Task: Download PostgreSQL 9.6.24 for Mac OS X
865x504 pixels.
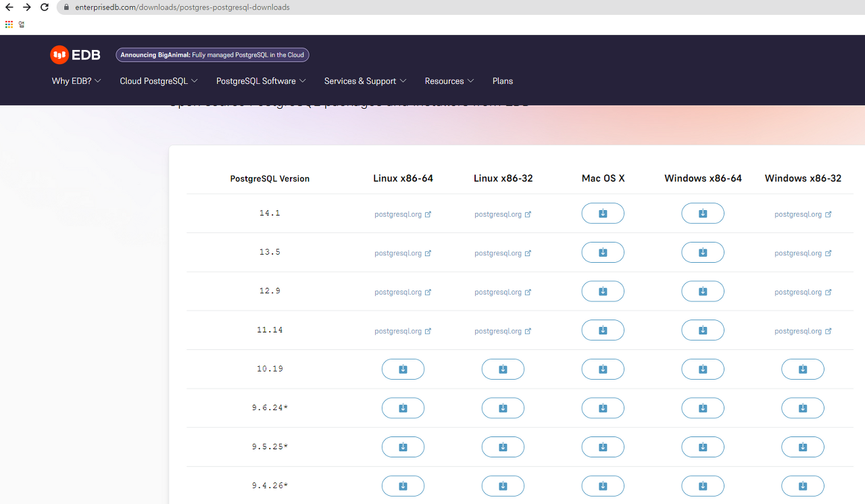Action: 603,408
